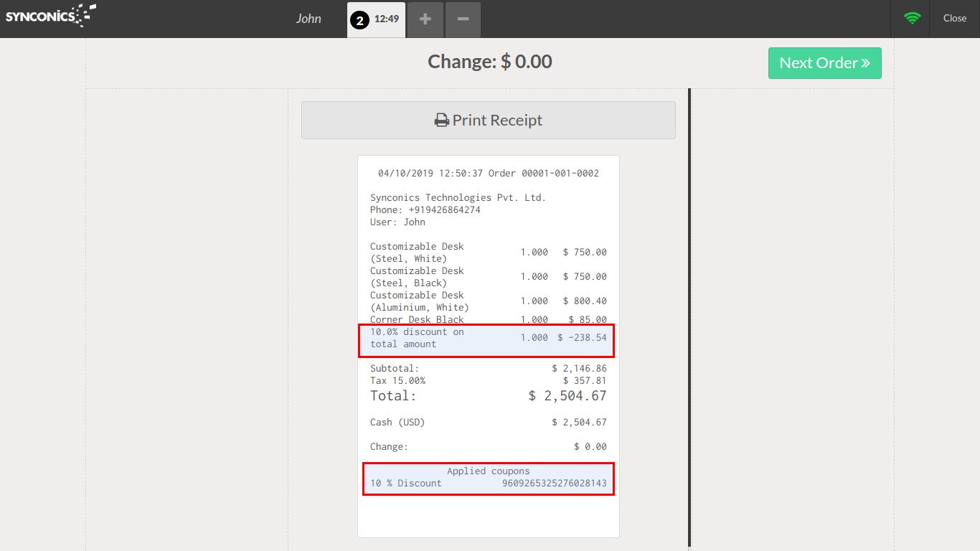Check the green Wi-Fi connection status icon
This screenshot has width=980, height=551.
tap(912, 19)
